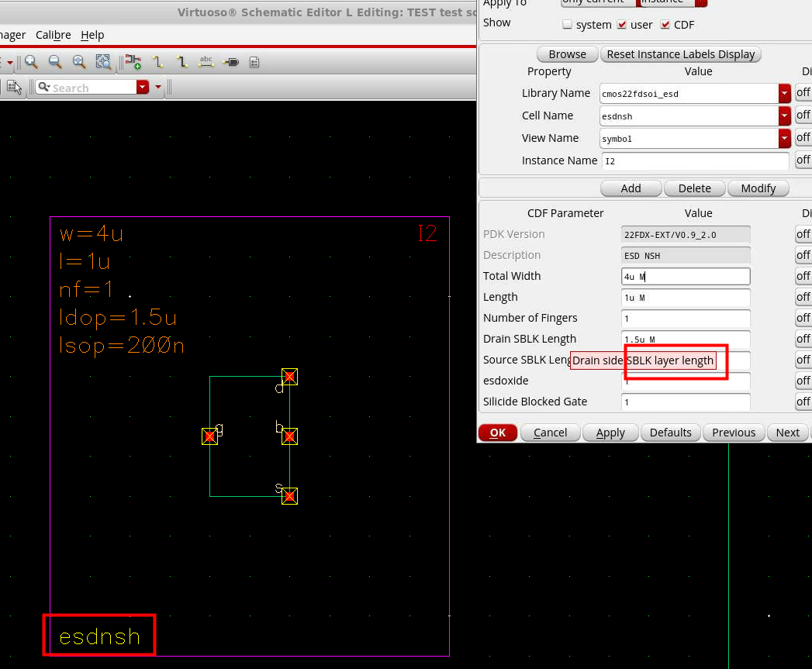The width and height of the screenshot is (812, 669).
Task: Click the Create Instance toolbar icon
Action: click(x=133, y=61)
